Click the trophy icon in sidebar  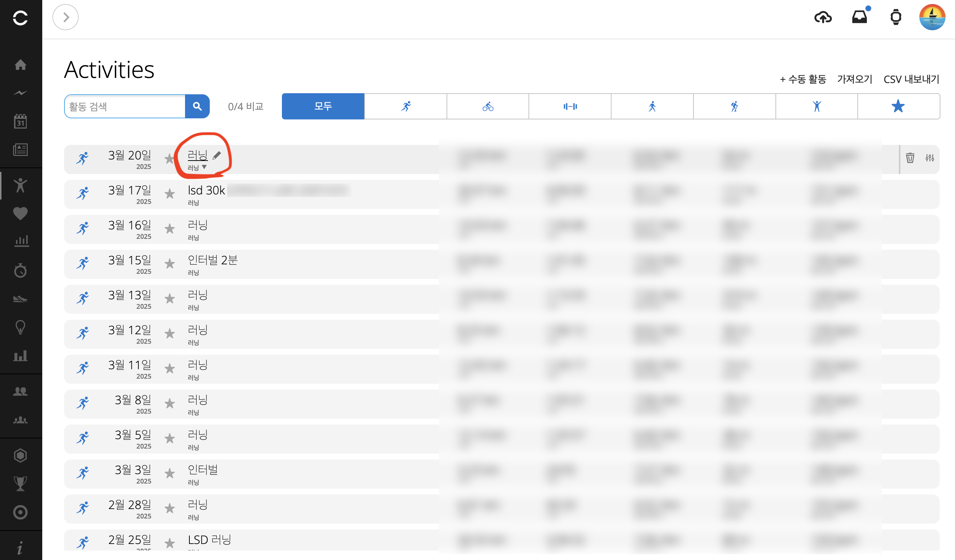(x=20, y=484)
